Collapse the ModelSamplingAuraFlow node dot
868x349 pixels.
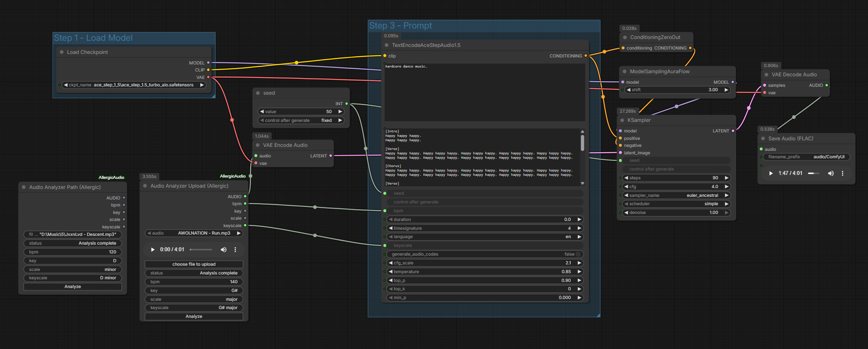pyautogui.click(x=624, y=71)
